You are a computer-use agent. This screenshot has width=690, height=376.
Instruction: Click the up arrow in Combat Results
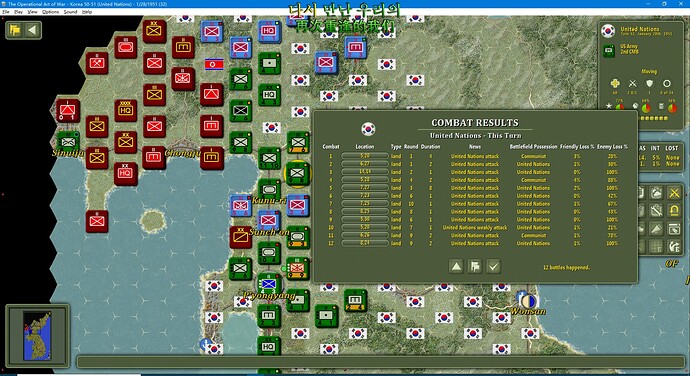coord(456,266)
